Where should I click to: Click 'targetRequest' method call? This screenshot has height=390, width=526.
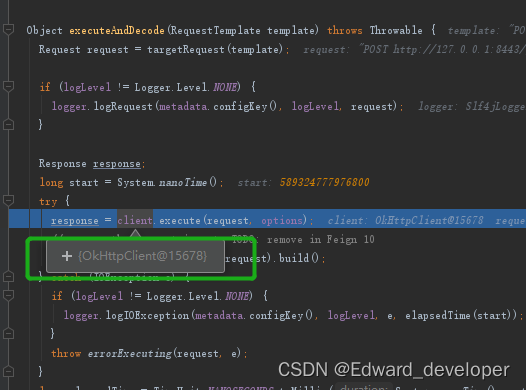point(186,50)
